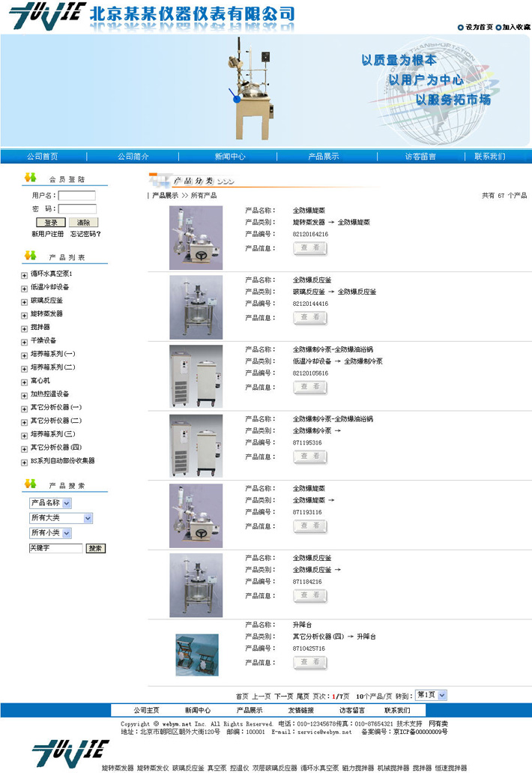
Task: Click 查看 for product 8710425716
Action: point(310,662)
